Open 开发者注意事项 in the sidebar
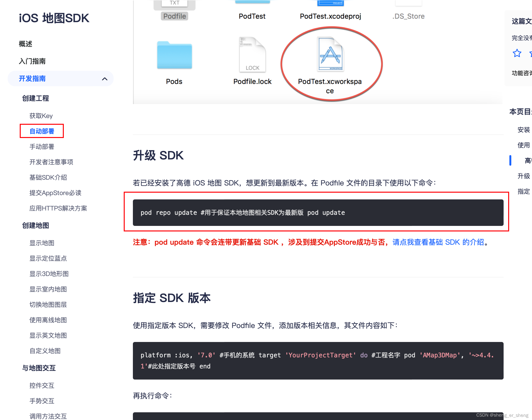Screen dimensions: 532x420 [x=51, y=162]
